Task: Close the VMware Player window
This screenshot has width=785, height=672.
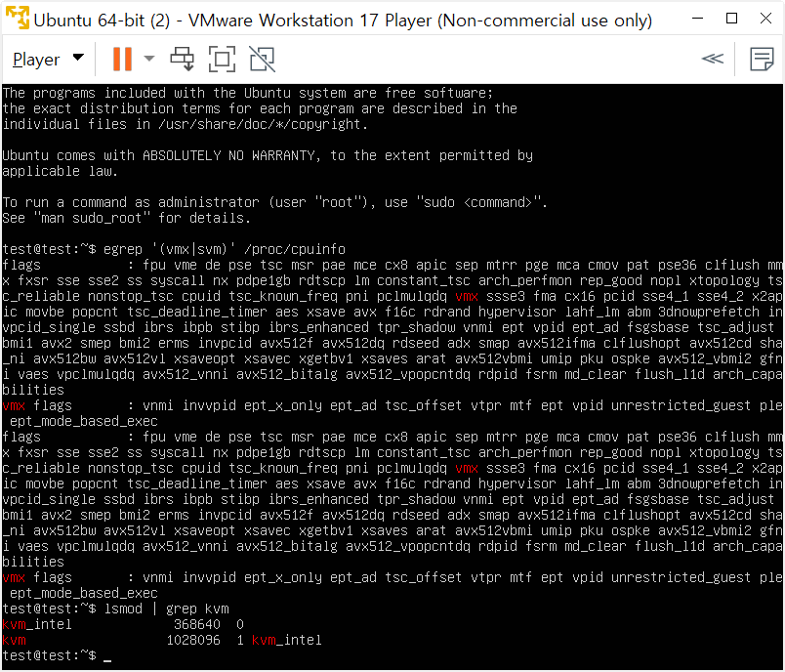Action: tap(765, 19)
